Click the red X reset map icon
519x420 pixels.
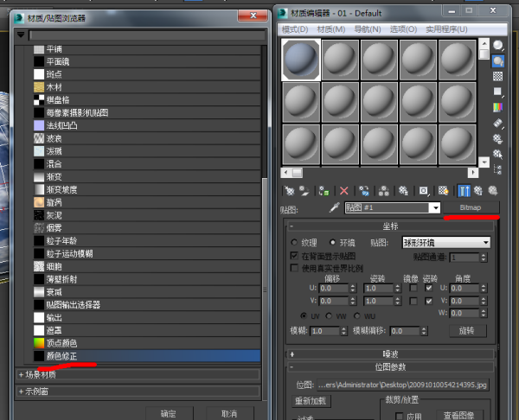pyautogui.click(x=344, y=191)
